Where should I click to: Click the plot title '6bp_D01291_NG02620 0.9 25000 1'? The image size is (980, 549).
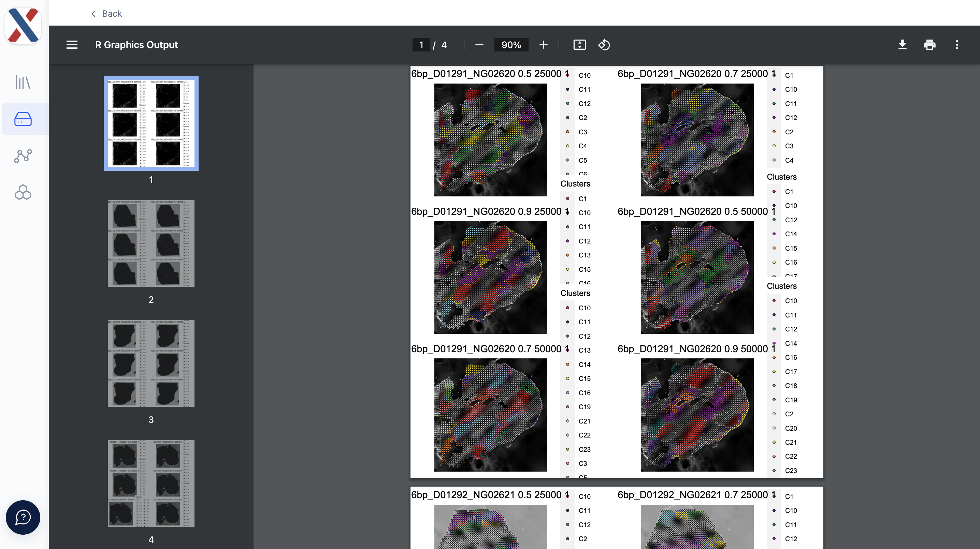[490, 211]
